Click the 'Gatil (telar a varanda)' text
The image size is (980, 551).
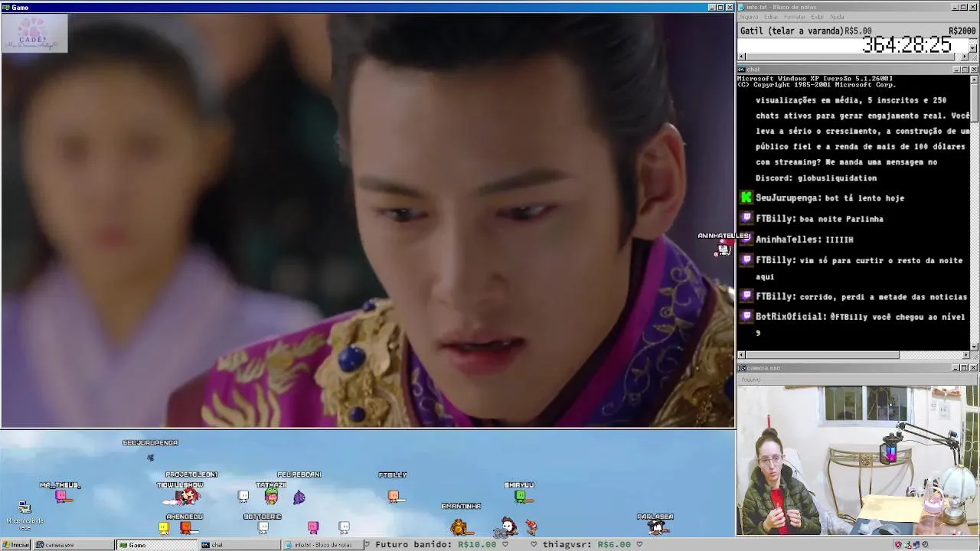(792, 31)
